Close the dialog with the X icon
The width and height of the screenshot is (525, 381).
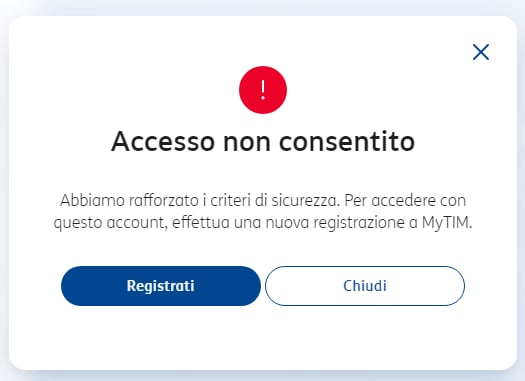click(481, 52)
